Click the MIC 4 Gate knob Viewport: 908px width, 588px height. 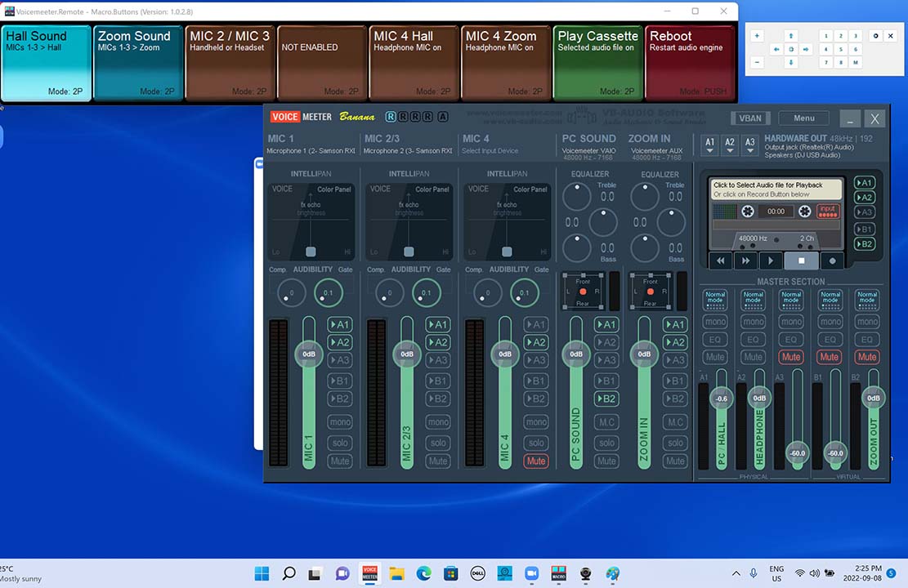[x=524, y=293]
